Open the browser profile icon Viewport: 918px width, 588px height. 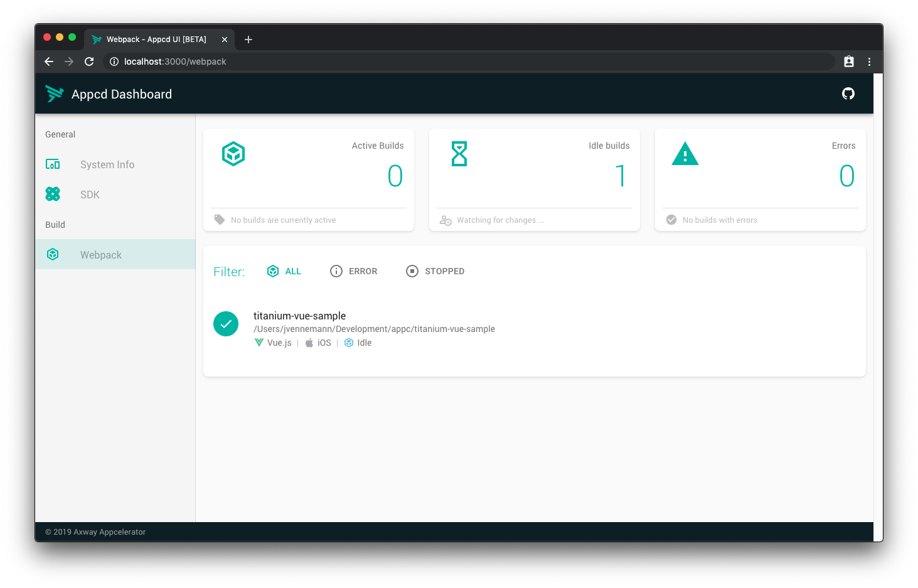[x=849, y=61]
